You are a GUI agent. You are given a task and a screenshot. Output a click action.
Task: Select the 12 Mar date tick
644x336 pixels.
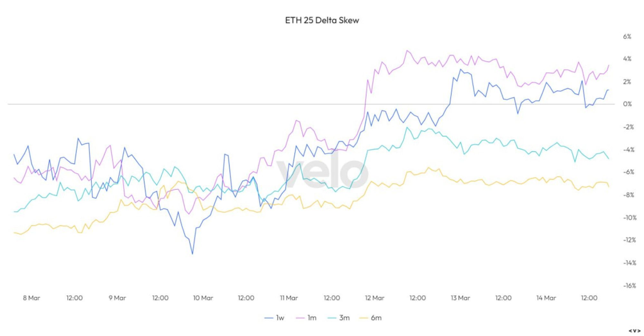click(x=374, y=298)
